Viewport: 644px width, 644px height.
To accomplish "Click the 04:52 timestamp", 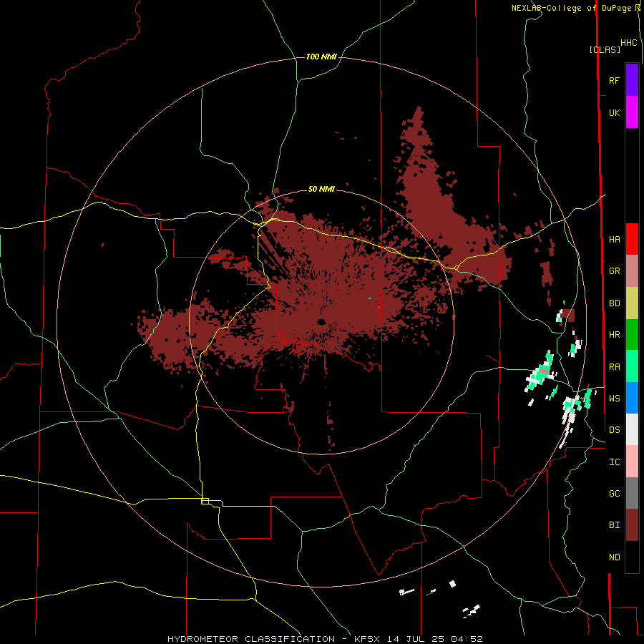I will [466, 639].
